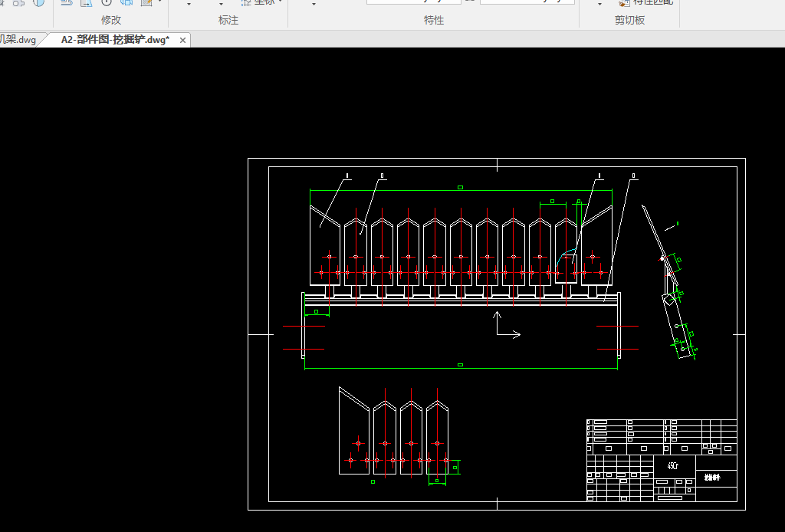The width and height of the screenshot is (785, 532).
Task: Select the 45Gr material text in title block
Action: [673, 466]
